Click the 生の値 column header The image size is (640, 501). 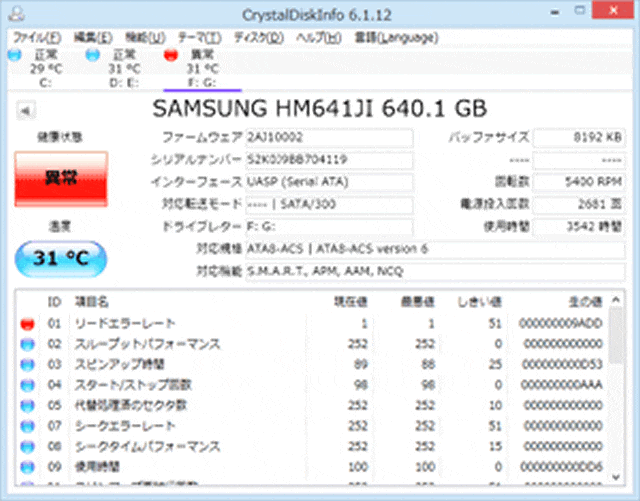click(x=585, y=302)
